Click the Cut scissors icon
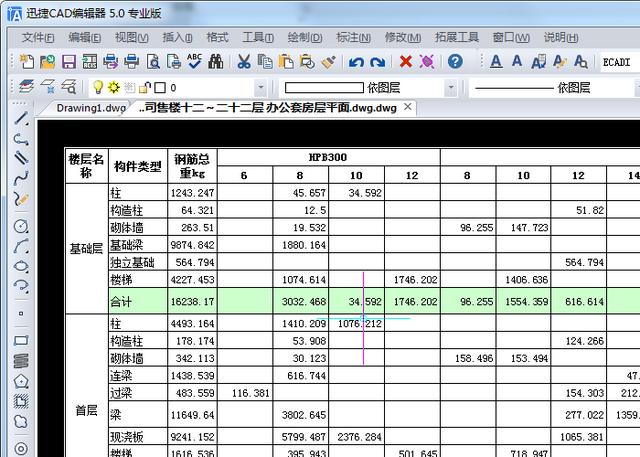The height and width of the screenshot is (457, 640). (x=243, y=62)
